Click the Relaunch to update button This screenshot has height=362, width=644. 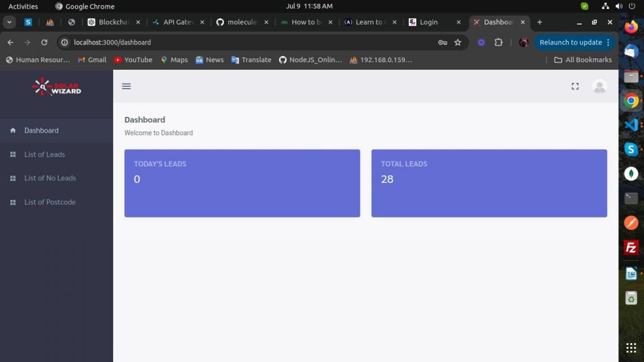pyautogui.click(x=571, y=42)
